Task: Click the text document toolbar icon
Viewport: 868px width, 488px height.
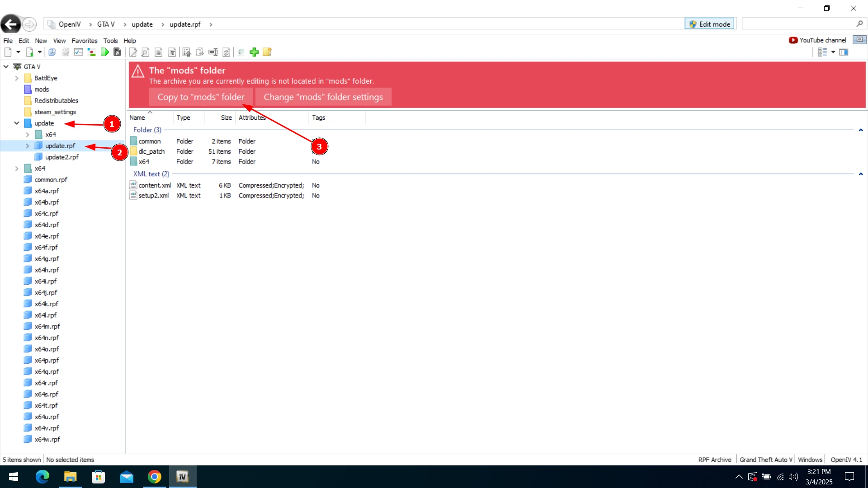Action: coord(158,52)
